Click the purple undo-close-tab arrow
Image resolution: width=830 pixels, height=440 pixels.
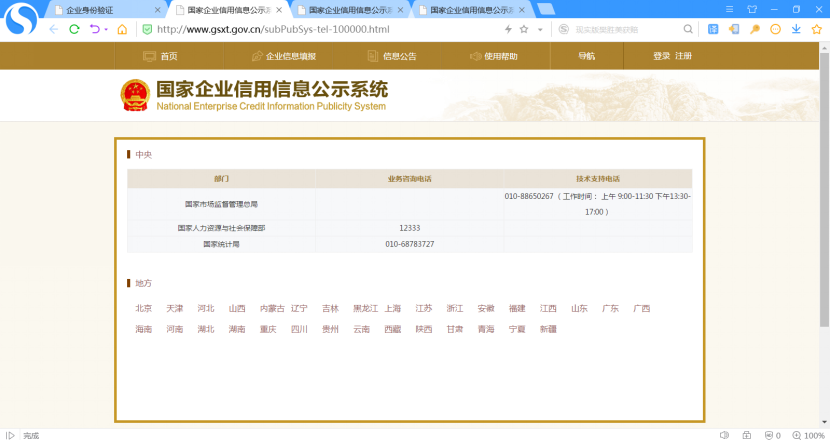tap(94, 29)
